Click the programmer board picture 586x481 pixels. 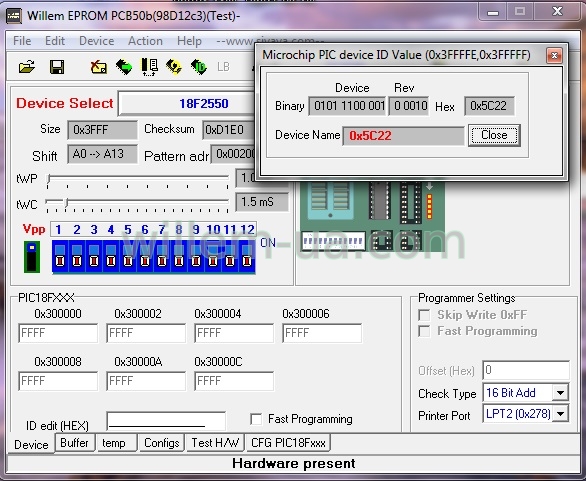pyautogui.click(x=373, y=217)
